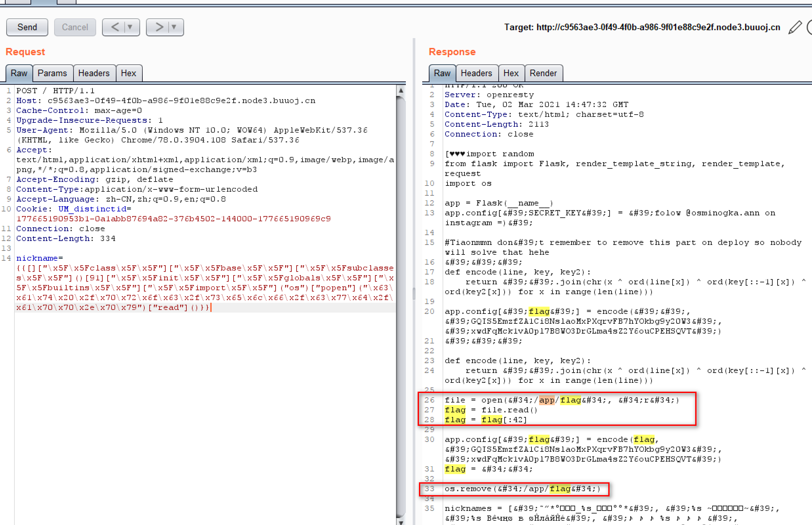
Task: Click the request scrollbar down arrow
Action: point(401,522)
